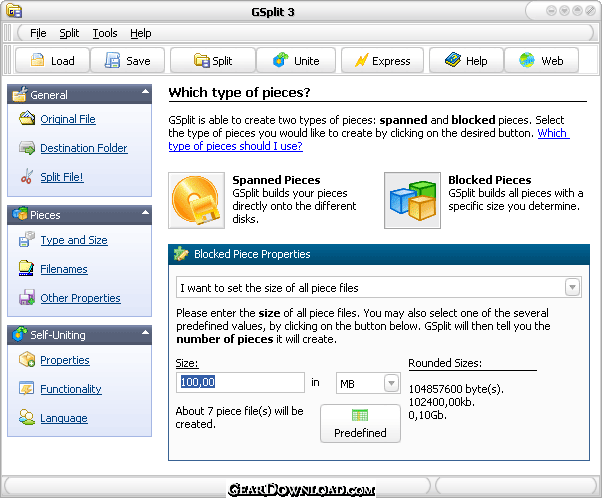The image size is (602, 498).
Task: Click 'About 7 piece file(s) will be created.'
Action: coord(239,418)
